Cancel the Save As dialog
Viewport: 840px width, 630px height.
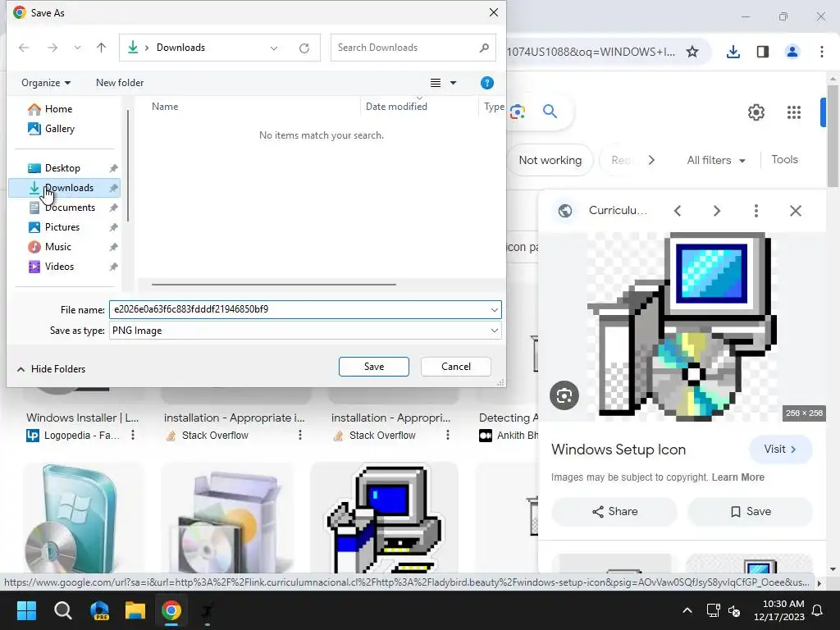coord(456,367)
